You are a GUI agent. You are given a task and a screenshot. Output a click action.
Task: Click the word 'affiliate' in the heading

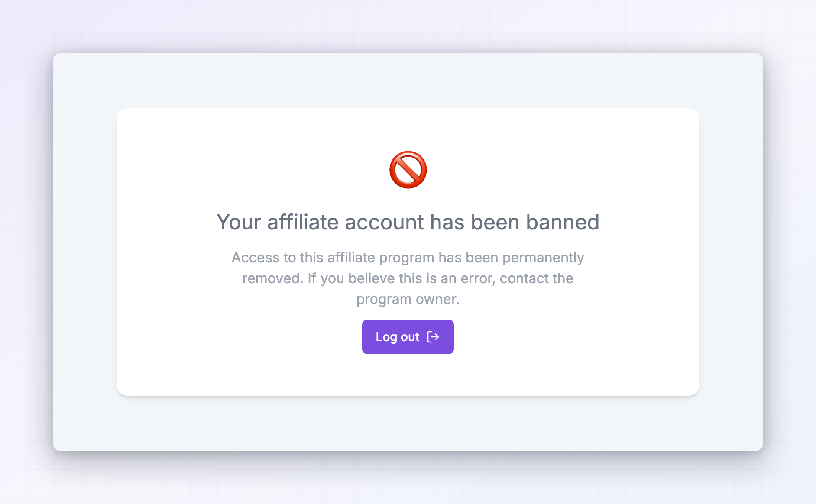(303, 222)
